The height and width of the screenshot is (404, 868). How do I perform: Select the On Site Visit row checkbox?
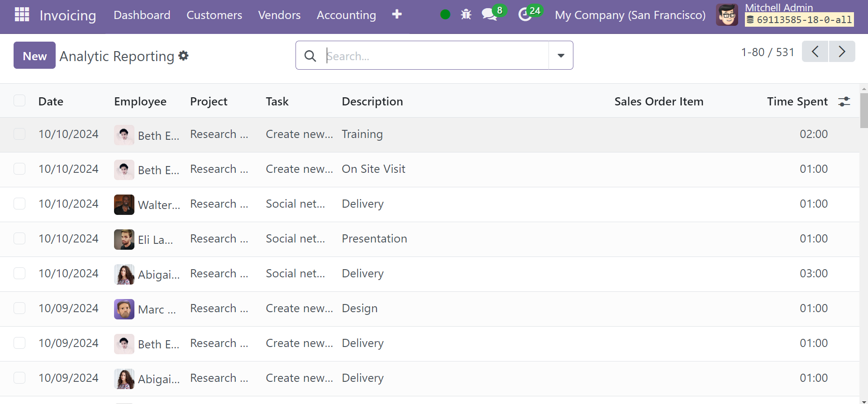(19, 169)
